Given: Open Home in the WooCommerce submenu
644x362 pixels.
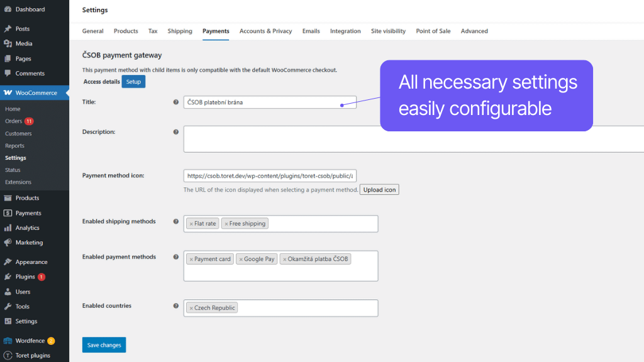Looking at the screenshot, I should click(13, 109).
